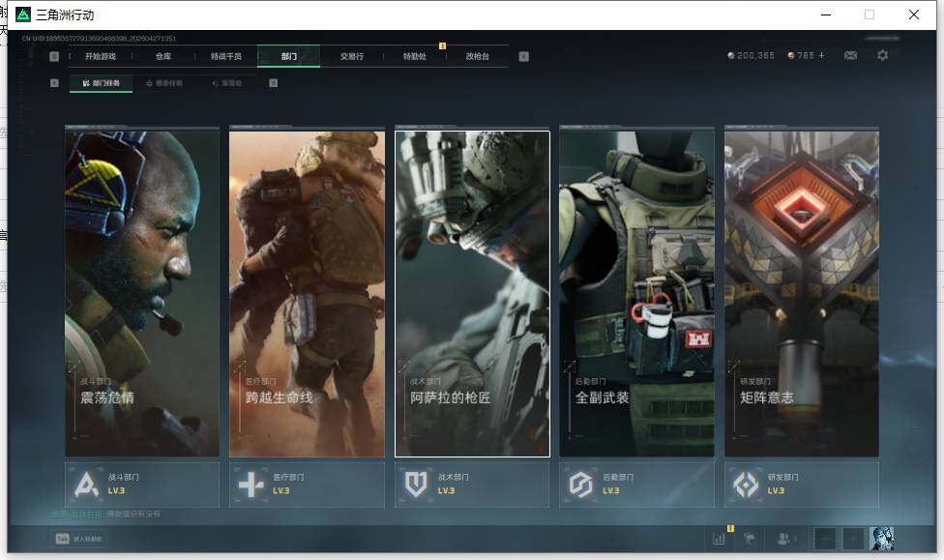944x560 pixels.
Task: Open the mail envelope icon
Action: click(850, 56)
